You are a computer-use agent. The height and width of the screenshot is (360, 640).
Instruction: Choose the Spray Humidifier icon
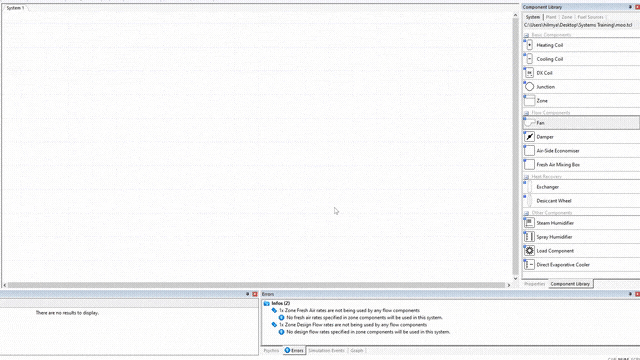coord(529,237)
